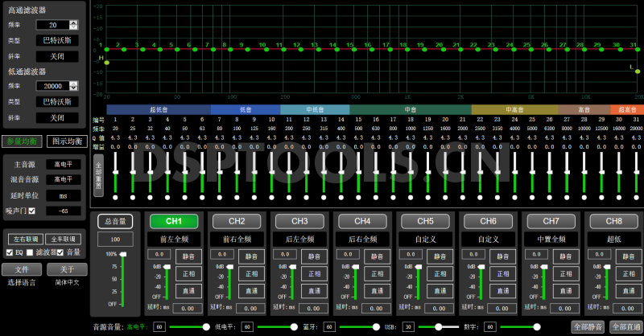Screen dimensions: 644x336
Task: Click the 全部静音 mute-all button
Action: coord(587,326)
